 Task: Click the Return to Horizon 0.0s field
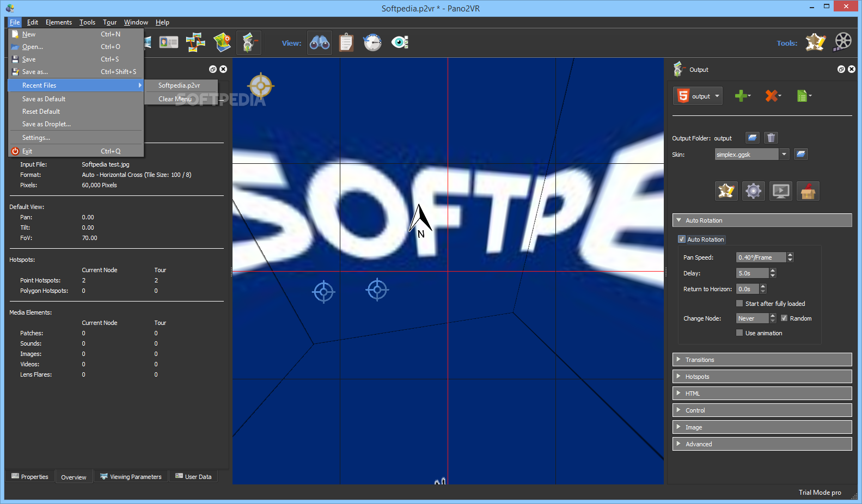748,289
